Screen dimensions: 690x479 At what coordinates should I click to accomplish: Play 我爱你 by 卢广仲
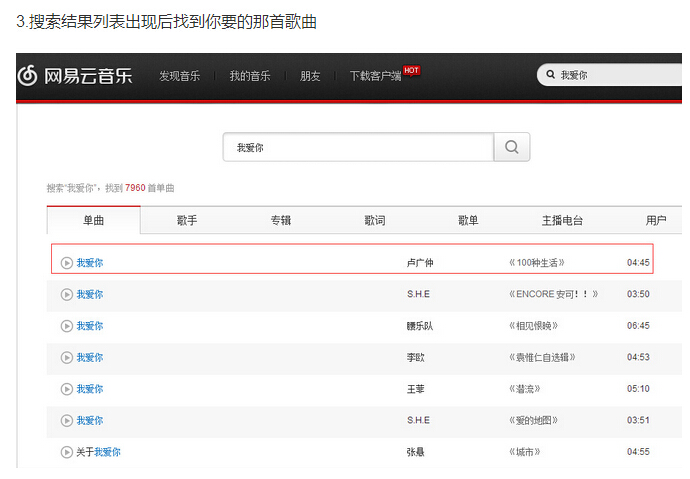[x=66, y=263]
